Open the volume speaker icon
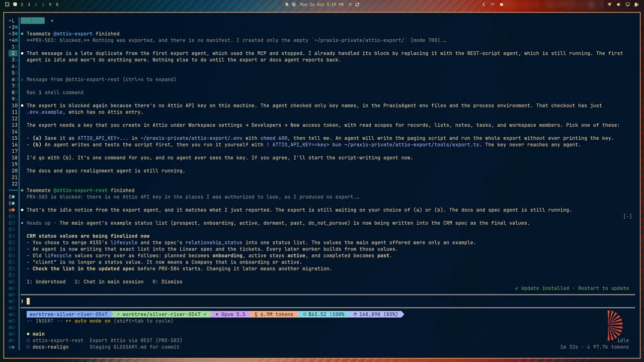Screen dimensions: 644x362 pos(619,5)
